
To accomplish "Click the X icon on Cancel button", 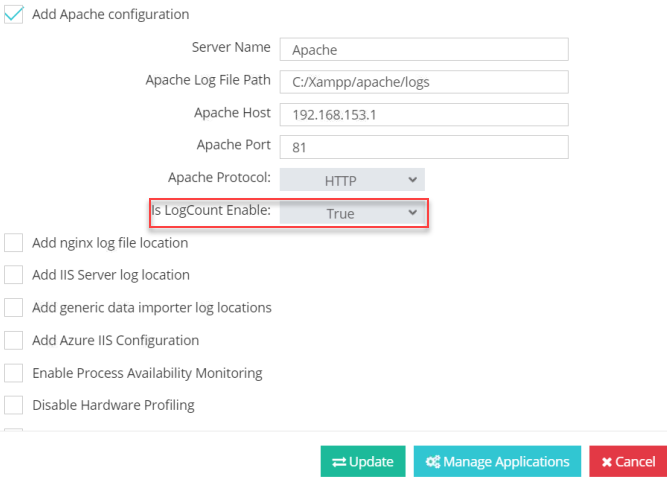I will click(x=606, y=462).
